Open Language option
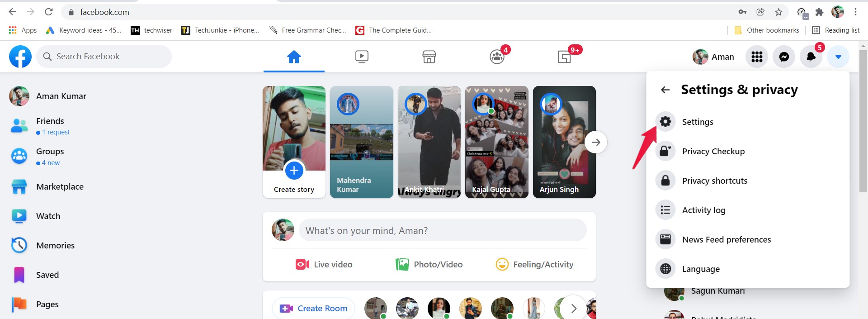 point(748,269)
